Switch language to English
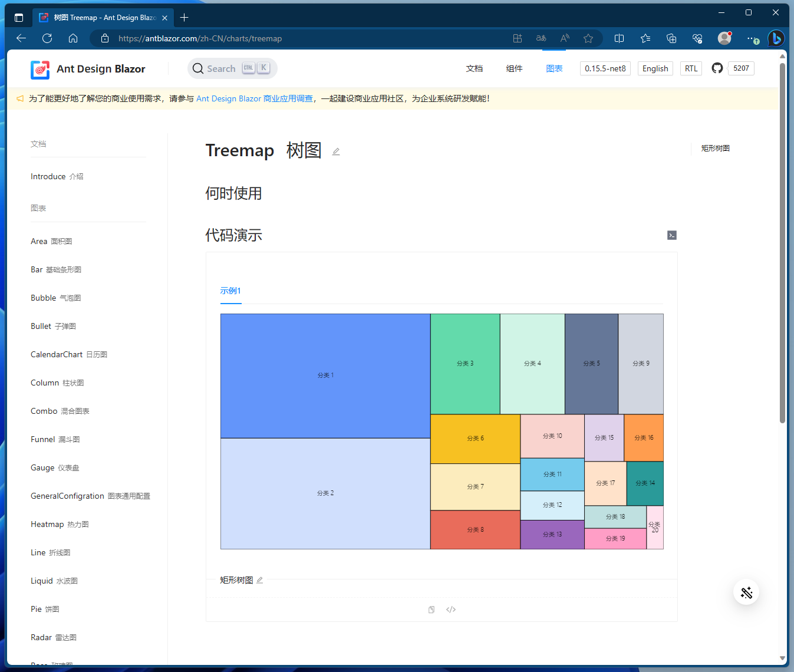Screen dimensions: 794x672 click(655, 68)
